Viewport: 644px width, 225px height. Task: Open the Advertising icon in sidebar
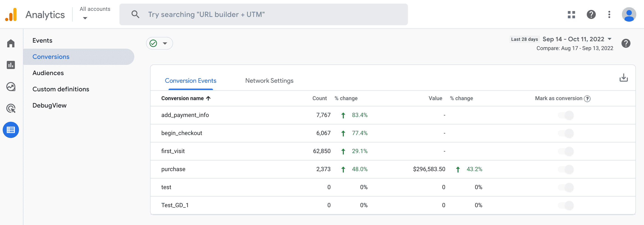pos(11,108)
